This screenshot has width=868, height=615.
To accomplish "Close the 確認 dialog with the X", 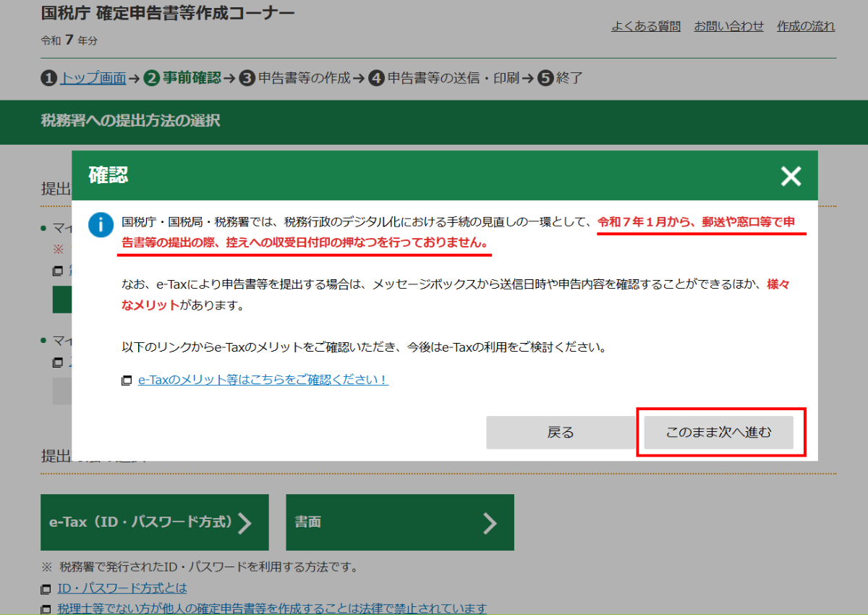I will pyautogui.click(x=791, y=176).
